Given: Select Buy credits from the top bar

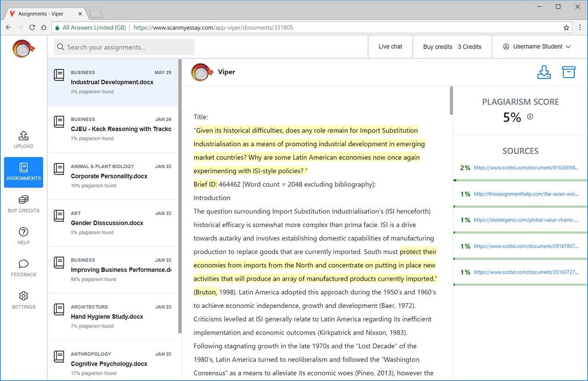Looking at the screenshot, I should 437,46.
